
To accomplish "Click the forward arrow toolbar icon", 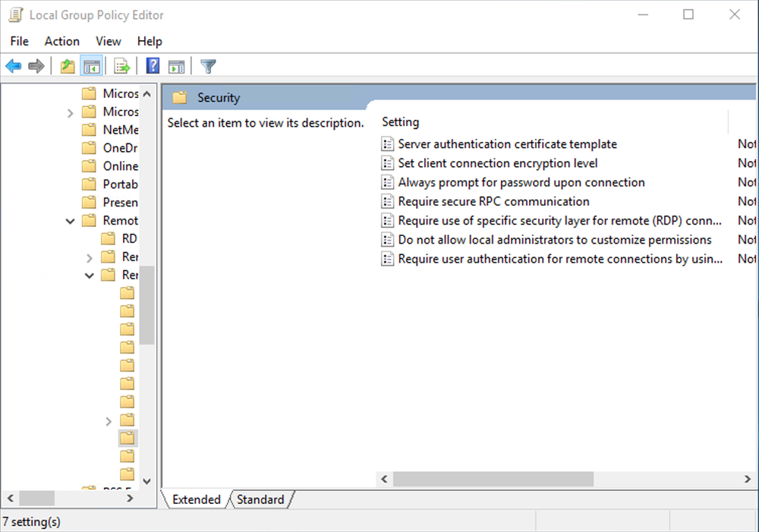I will coord(36,65).
